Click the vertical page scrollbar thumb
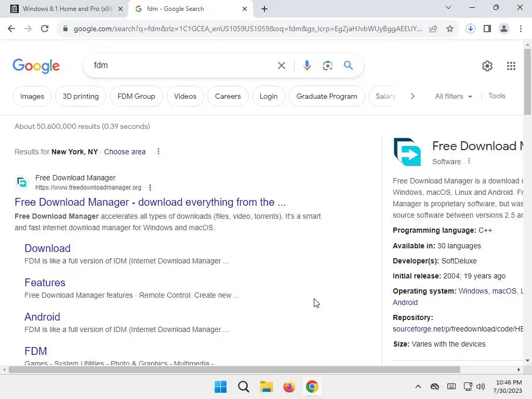The width and height of the screenshot is (532, 399). click(527, 82)
